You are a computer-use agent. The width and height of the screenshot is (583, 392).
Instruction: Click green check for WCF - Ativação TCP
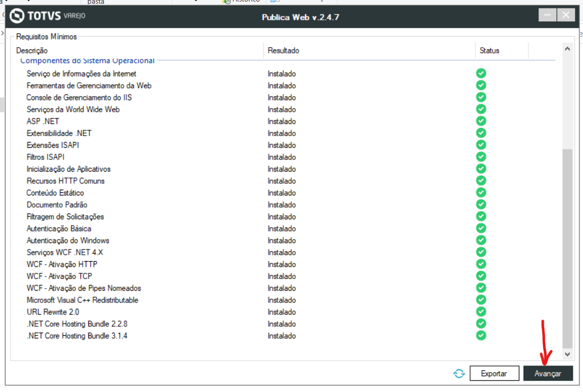point(481,275)
